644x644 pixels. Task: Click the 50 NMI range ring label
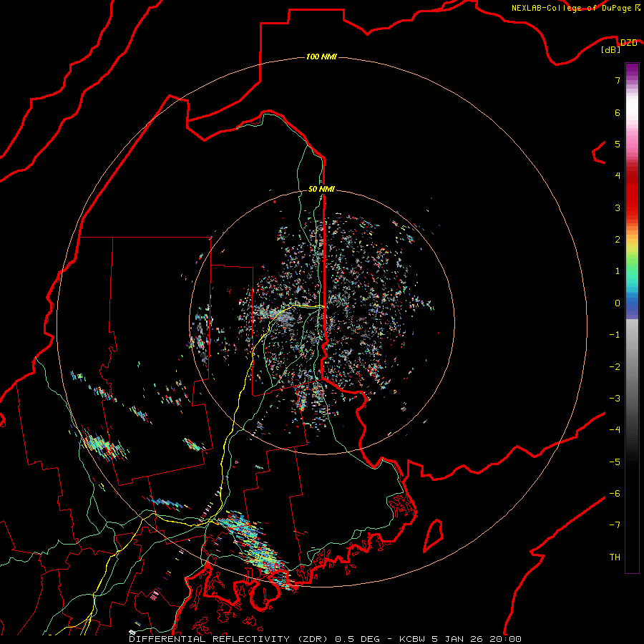pyautogui.click(x=321, y=189)
